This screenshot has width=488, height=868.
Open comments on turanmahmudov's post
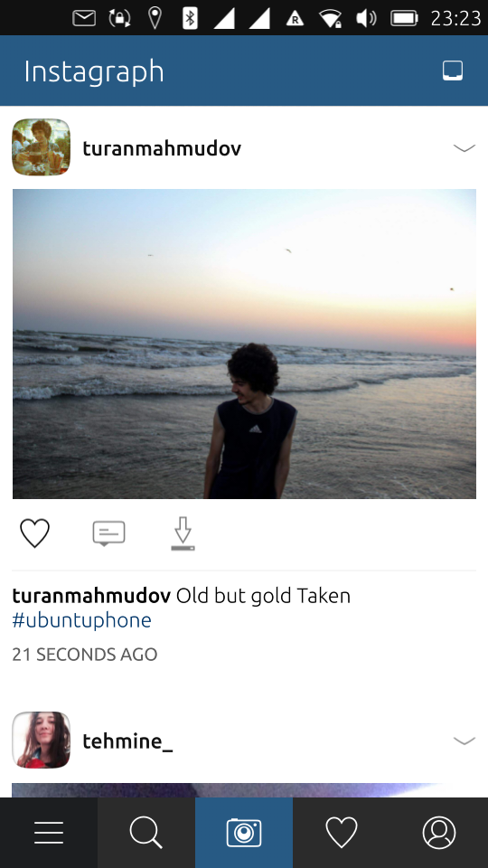coord(108,533)
